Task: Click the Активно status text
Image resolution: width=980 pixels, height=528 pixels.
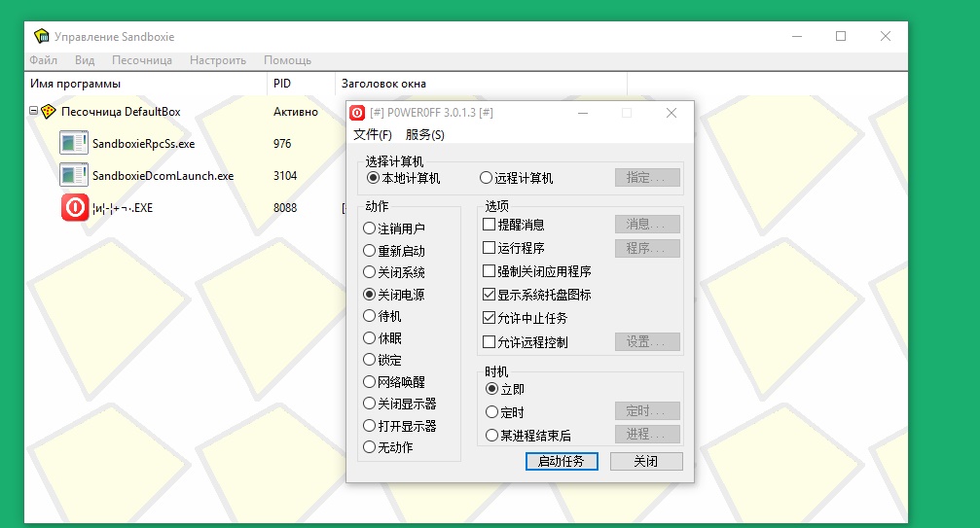Action: pos(296,112)
